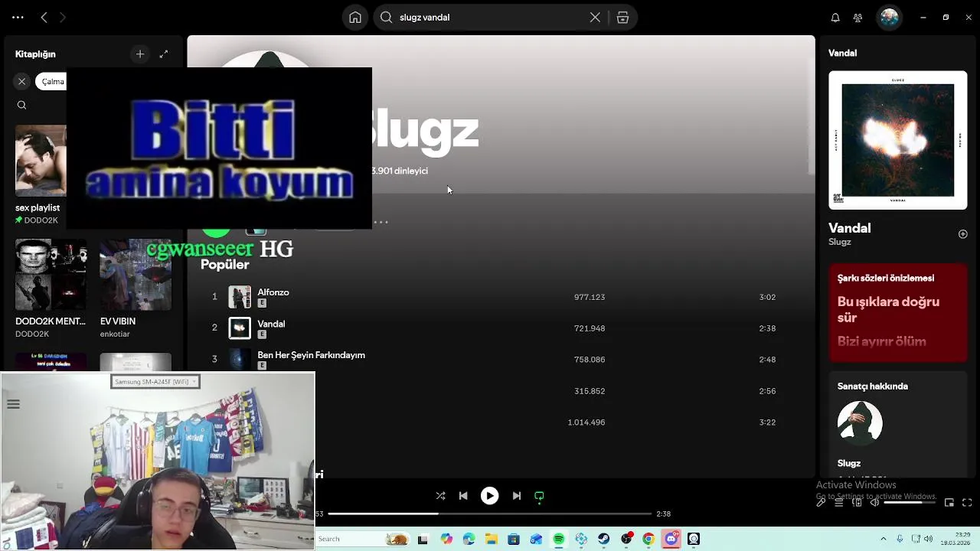Open the user profile avatar menu
980x551 pixels.
point(889,18)
